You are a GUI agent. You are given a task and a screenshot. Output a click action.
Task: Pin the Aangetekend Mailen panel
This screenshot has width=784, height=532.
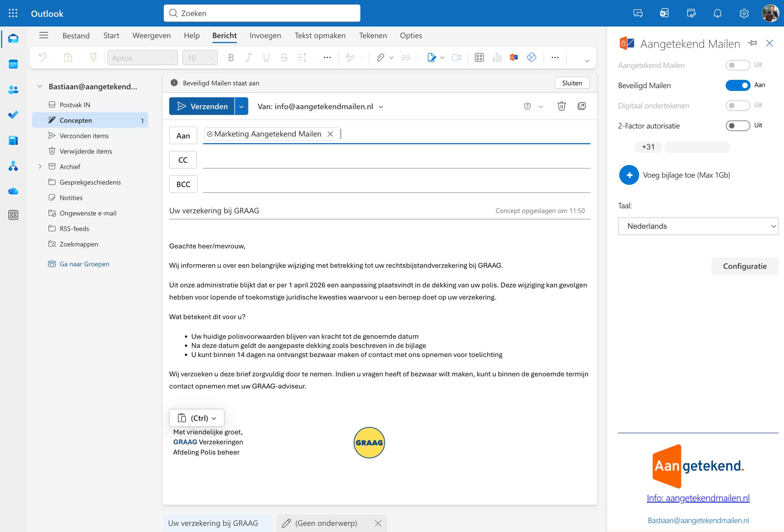click(752, 43)
